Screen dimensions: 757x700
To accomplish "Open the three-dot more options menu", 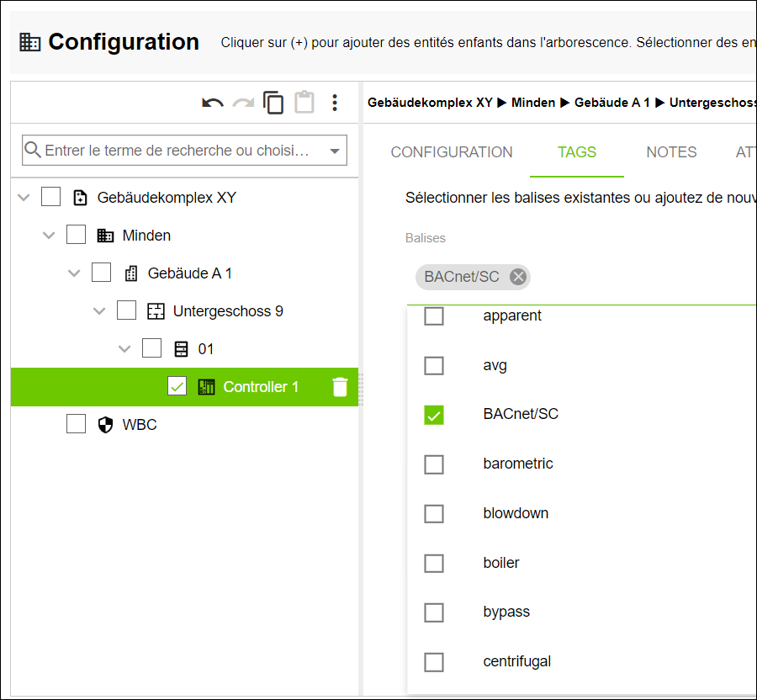I will (x=335, y=103).
